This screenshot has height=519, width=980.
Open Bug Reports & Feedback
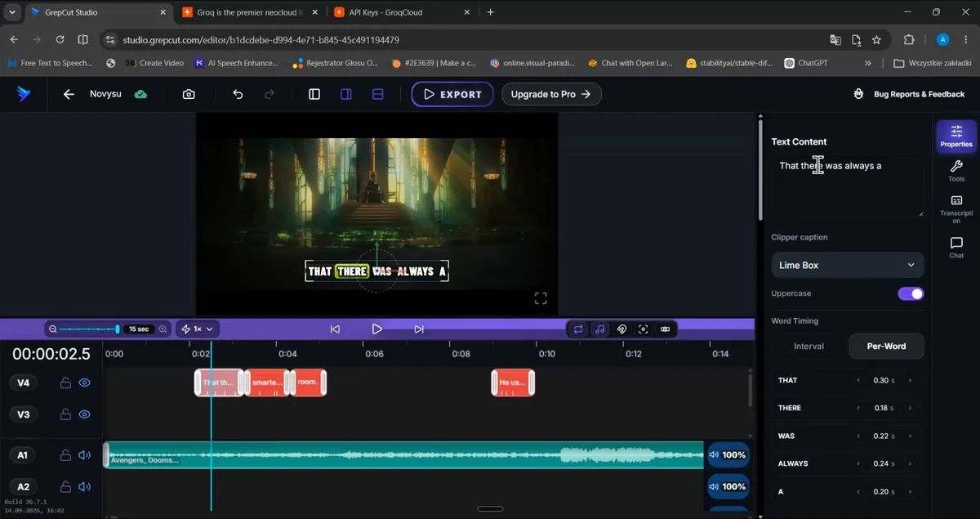click(909, 94)
